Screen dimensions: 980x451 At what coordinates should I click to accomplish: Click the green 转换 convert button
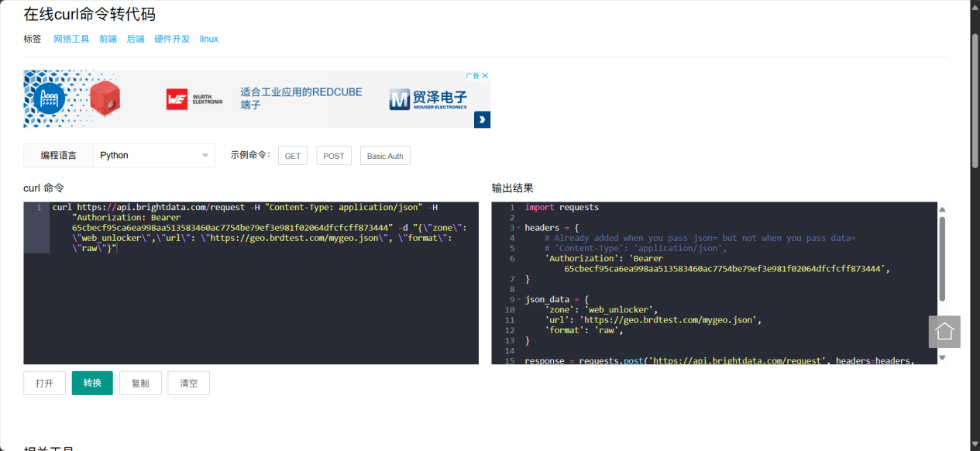[92, 383]
